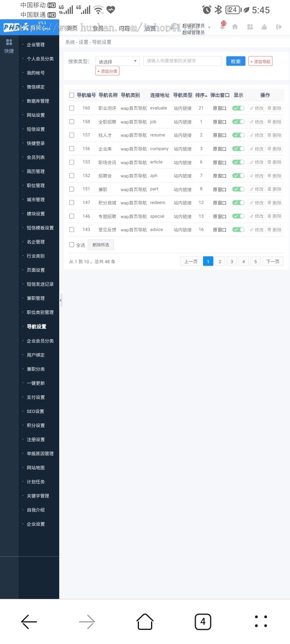Click the 添加导航 button
290x644 pixels.
coord(261,62)
